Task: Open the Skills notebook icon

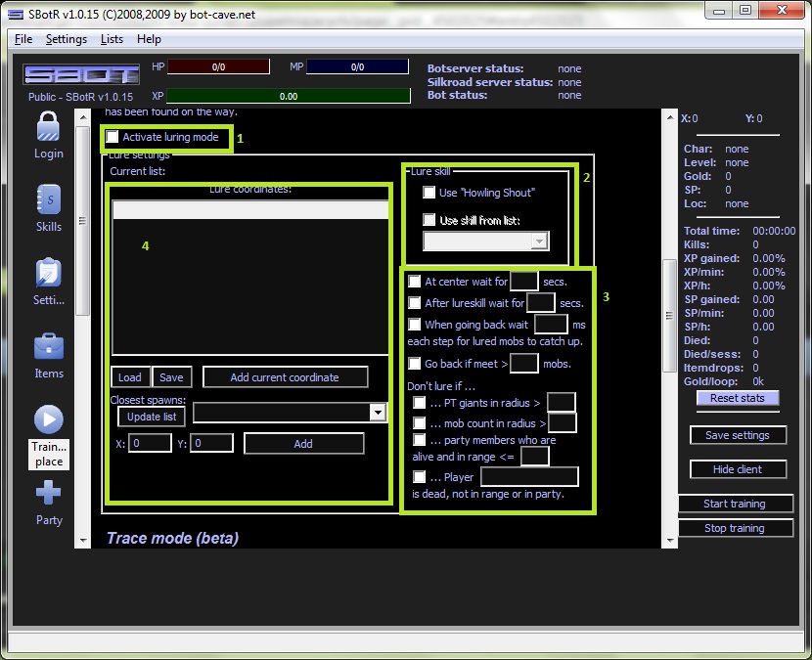Action: pos(48,199)
